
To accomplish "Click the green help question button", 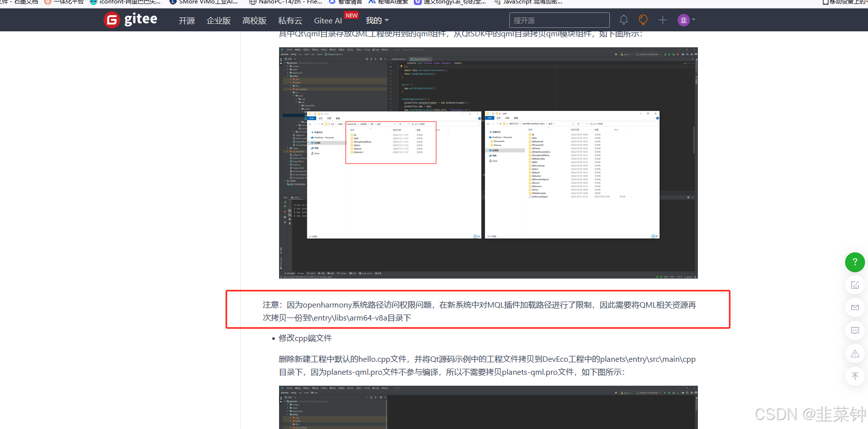I will [855, 262].
